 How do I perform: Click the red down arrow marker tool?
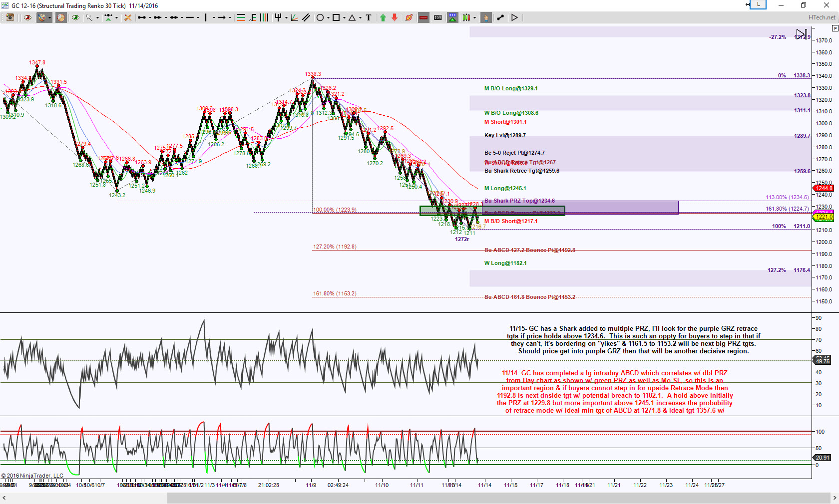(395, 17)
